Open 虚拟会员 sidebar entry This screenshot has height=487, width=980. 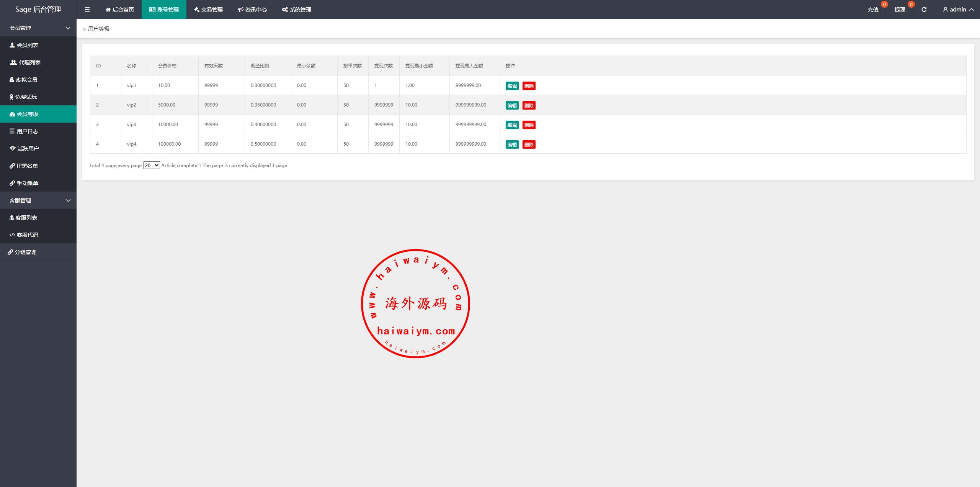point(26,80)
